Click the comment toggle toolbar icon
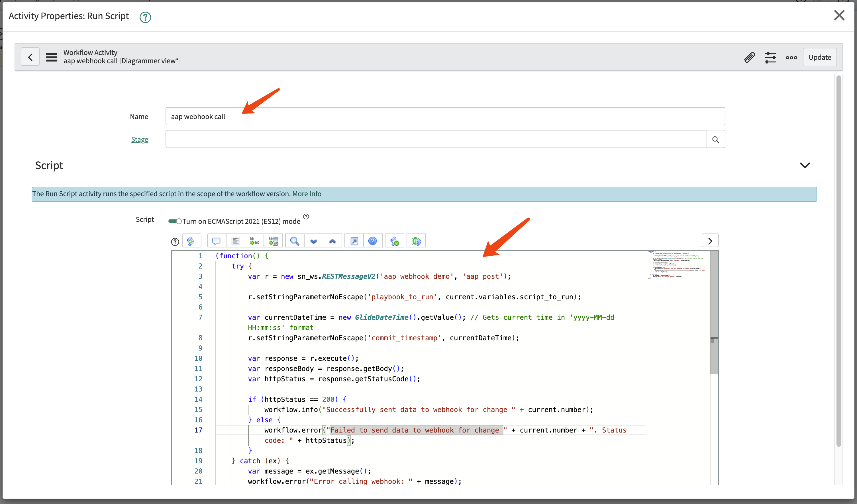This screenshot has width=857, height=504. pos(216,241)
